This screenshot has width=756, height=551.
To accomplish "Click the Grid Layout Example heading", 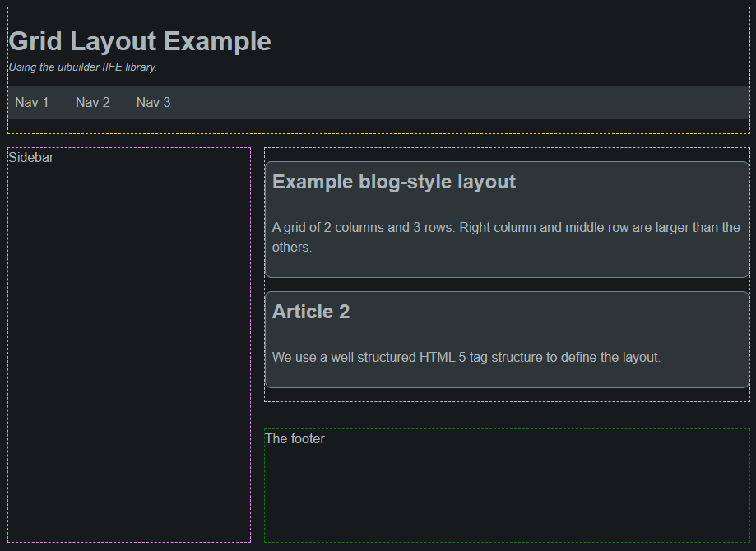I will pos(139,40).
